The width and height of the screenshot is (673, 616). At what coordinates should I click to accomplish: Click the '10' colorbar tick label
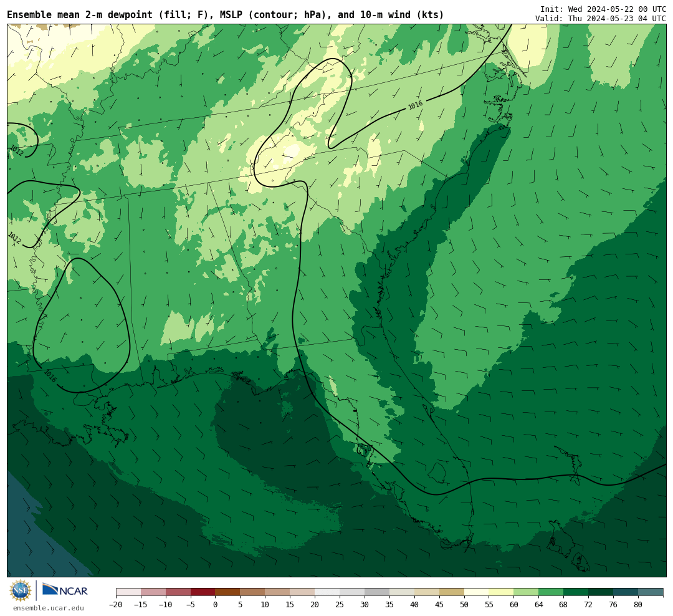coord(265,605)
